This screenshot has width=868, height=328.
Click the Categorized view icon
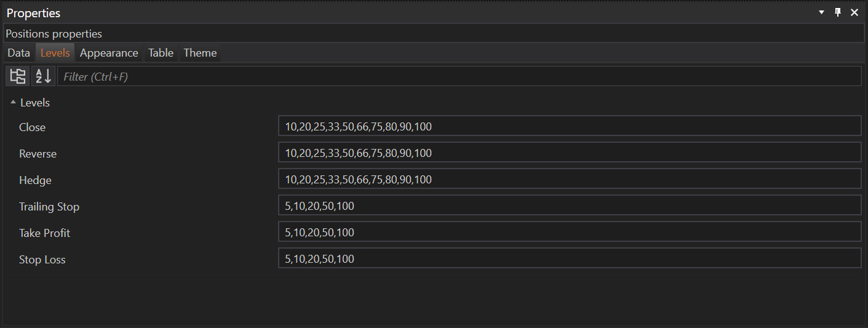point(18,76)
